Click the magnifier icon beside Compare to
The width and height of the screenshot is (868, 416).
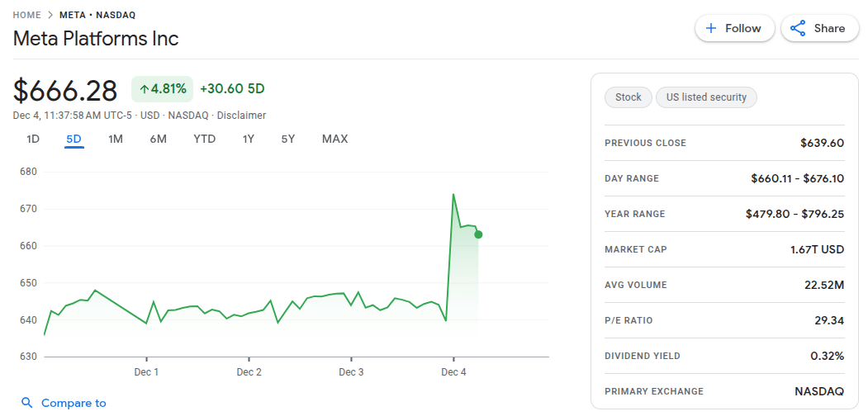click(x=27, y=403)
